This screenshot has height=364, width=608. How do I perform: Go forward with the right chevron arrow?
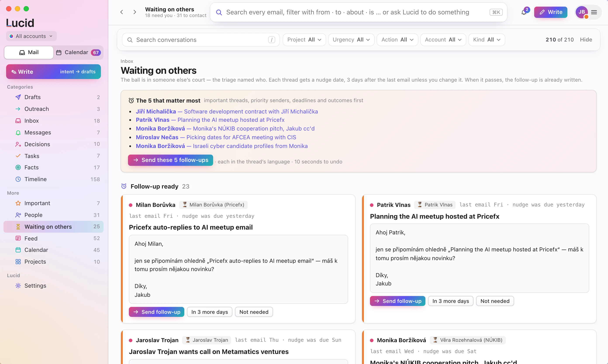(135, 12)
